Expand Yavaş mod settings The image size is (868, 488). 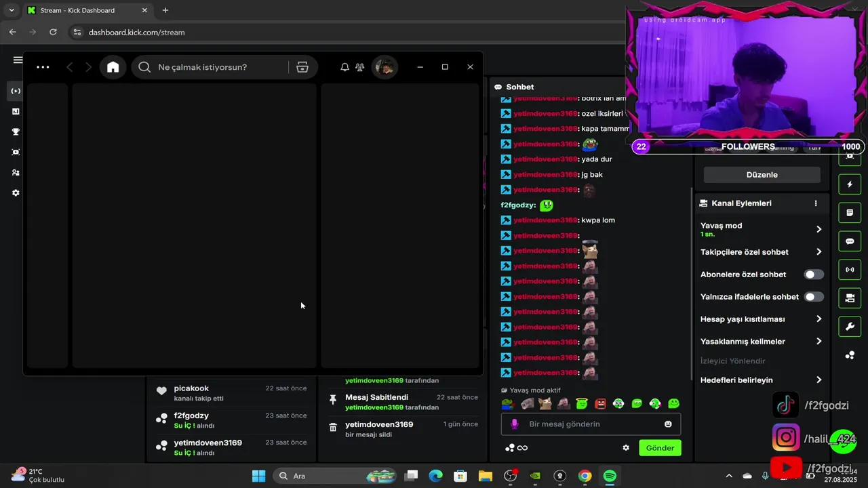pyautogui.click(x=762, y=229)
